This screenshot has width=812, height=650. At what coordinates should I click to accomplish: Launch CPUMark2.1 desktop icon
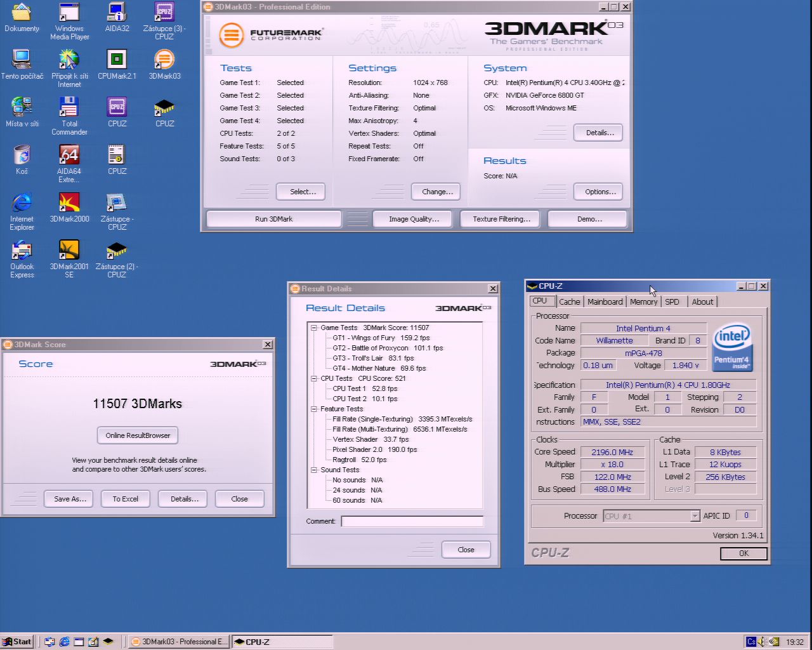pyautogui.click(x=117, y=65)
